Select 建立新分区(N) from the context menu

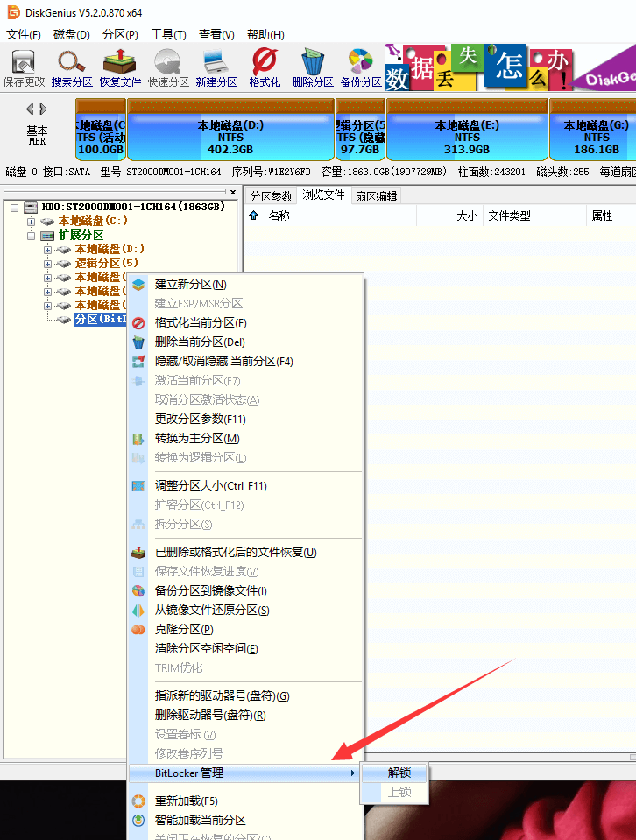pyautogui.click(x=190, y=285)
